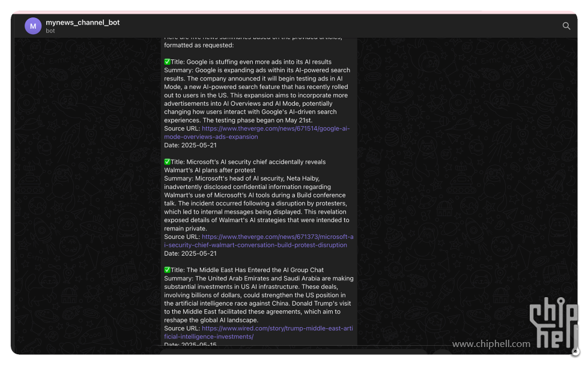This screenshot has height=365, width=588.
Task: Click the summary line "Summary: The United Arab Emirates and Saudi Arabia"
Action: [259, 279]
